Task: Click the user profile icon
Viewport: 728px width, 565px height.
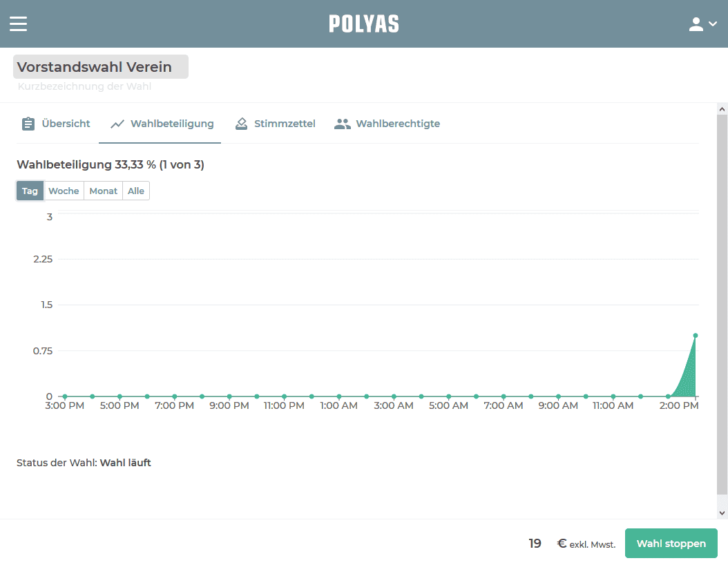Action: click(696, 24)
